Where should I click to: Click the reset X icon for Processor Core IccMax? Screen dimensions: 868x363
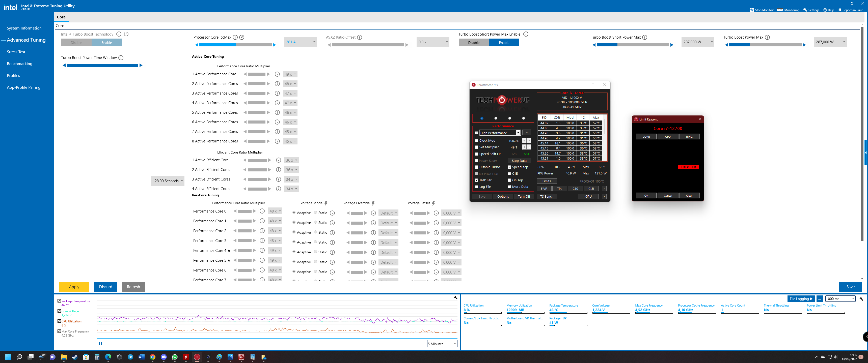pos(241,37)
